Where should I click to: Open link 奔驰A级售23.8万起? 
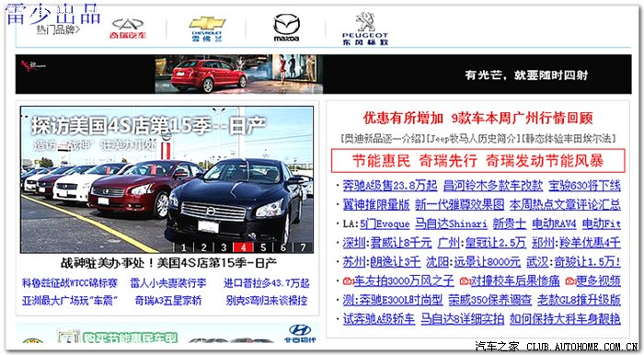390,186
